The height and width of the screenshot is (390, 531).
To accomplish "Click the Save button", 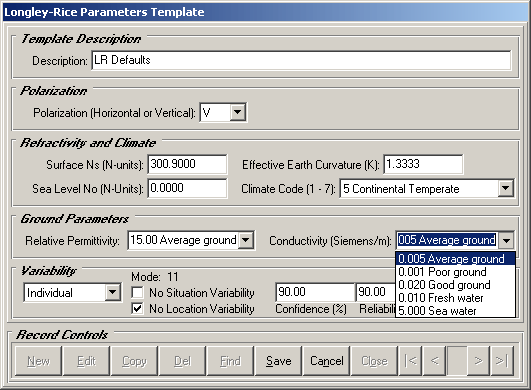I will (x=278, y=361).
